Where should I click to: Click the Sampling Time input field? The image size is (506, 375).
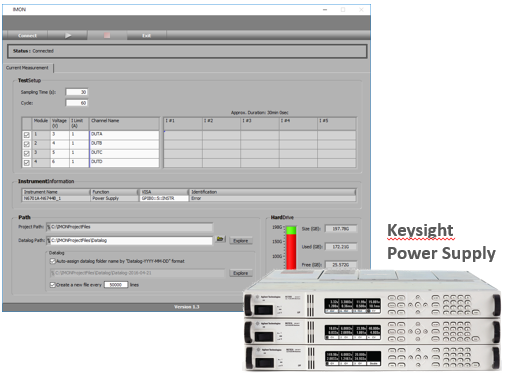[77, 92]
